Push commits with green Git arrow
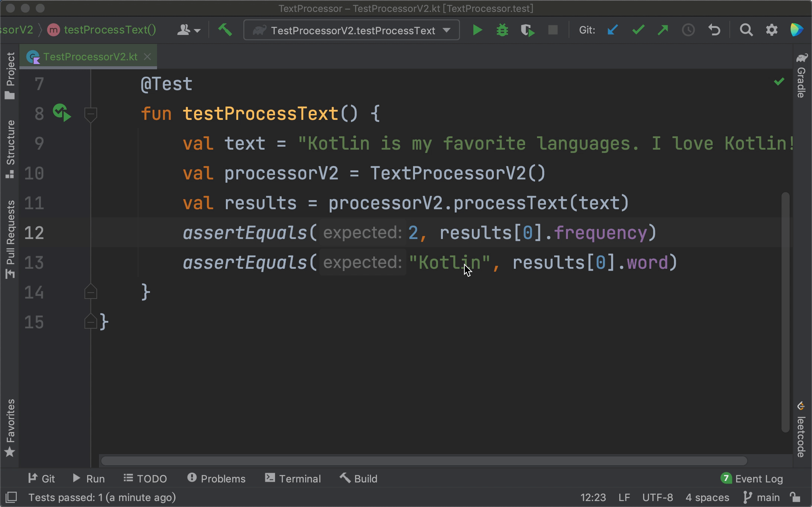 click(x=663, y=30)
